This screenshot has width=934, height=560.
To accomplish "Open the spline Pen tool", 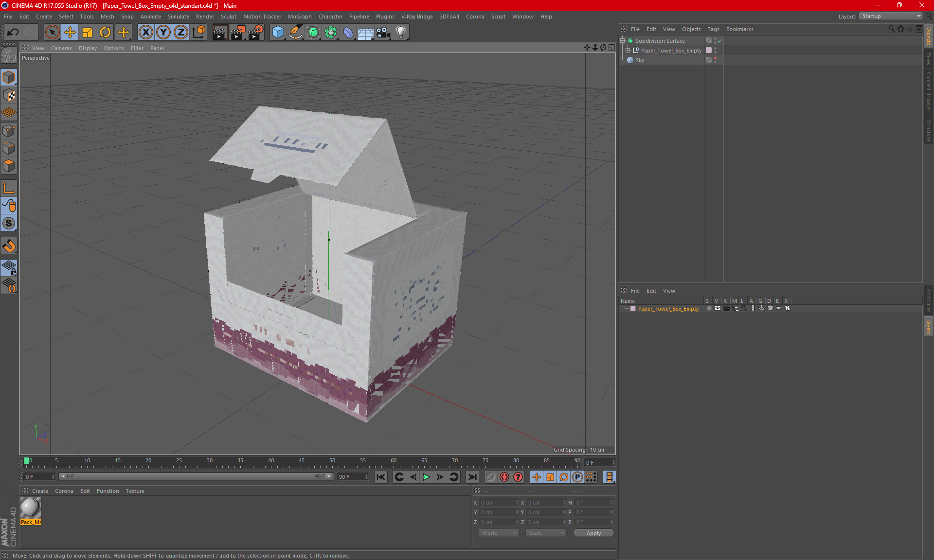I will click(296, 33).
